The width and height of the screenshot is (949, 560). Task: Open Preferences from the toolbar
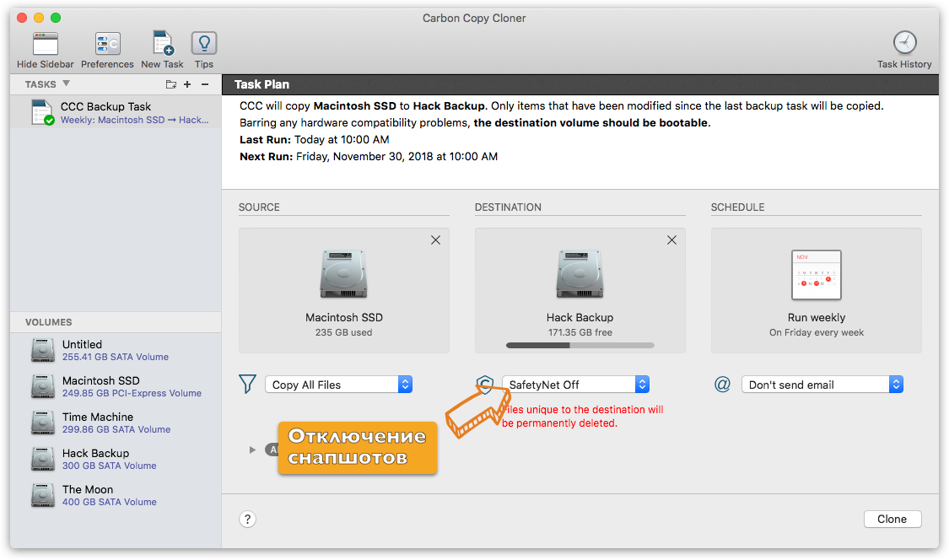(x=107, y=44)
